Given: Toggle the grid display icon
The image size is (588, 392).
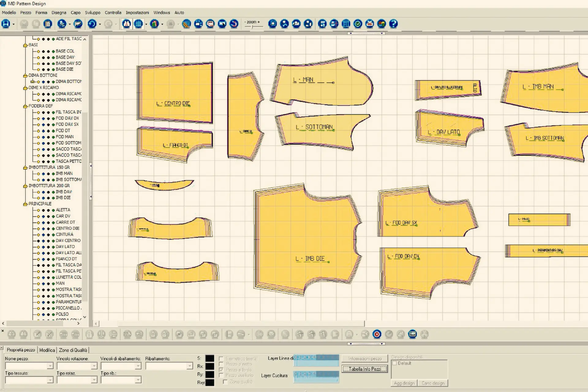Looking at the screenshot, I should point(138,24).
